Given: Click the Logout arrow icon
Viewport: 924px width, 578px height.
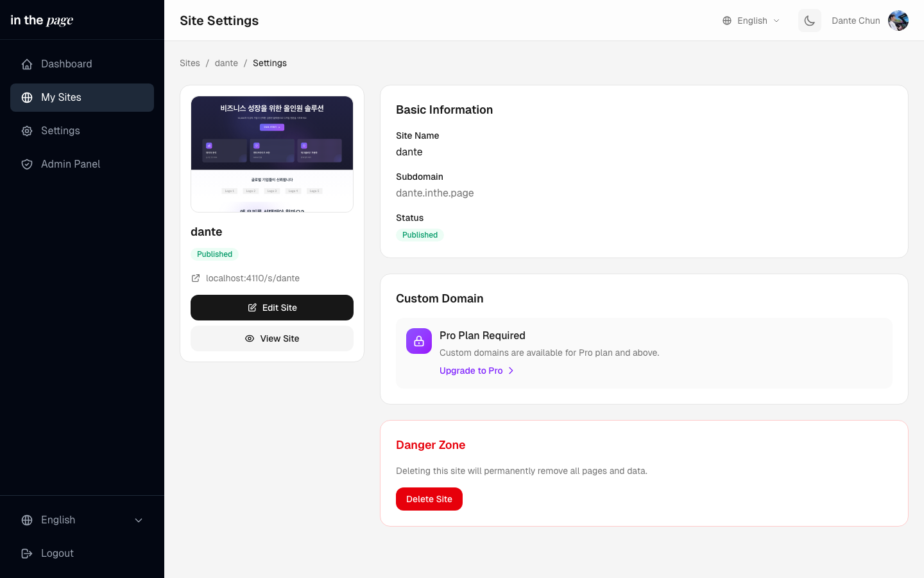Looking at the screenshot, I should (27, 554).
